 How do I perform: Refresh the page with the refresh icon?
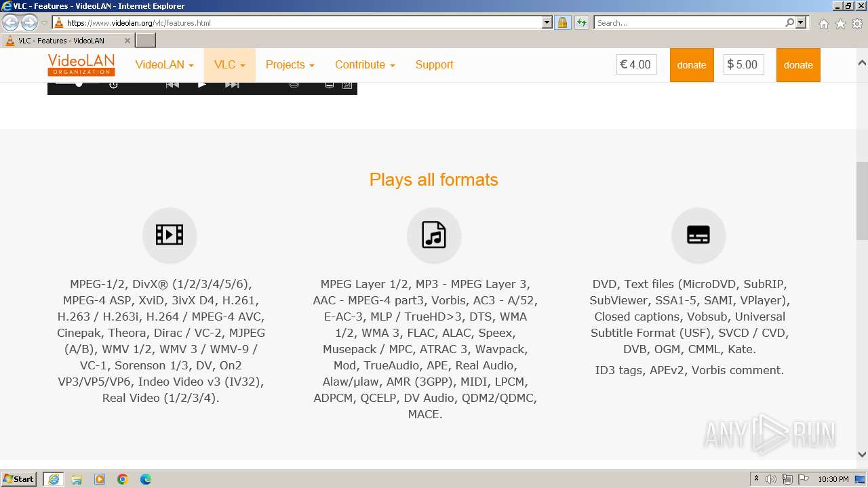pos(581,22)
